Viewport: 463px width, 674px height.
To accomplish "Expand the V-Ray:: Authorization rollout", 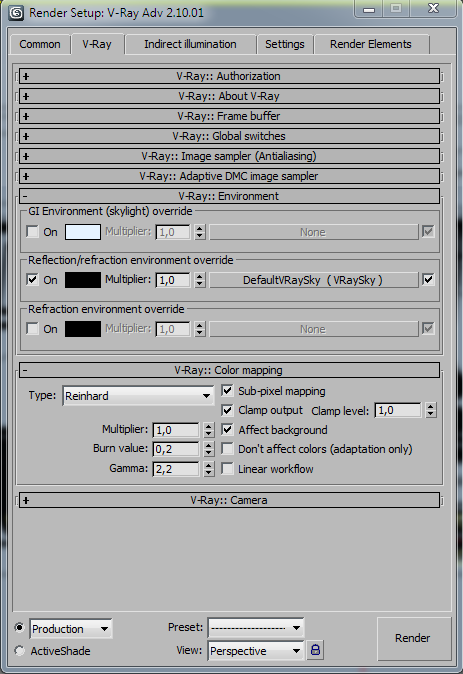I will coord(229,76).
